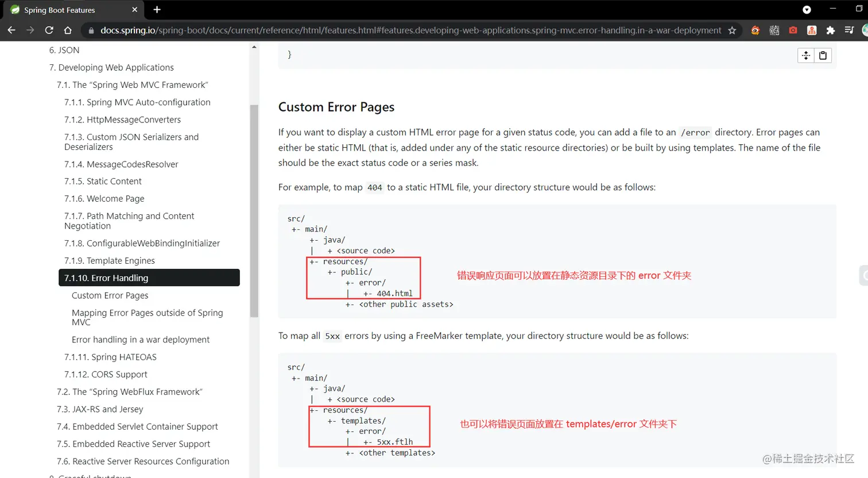
Task: Open 7.1.2 HttpMessageConverters
Action: [122, 119]
